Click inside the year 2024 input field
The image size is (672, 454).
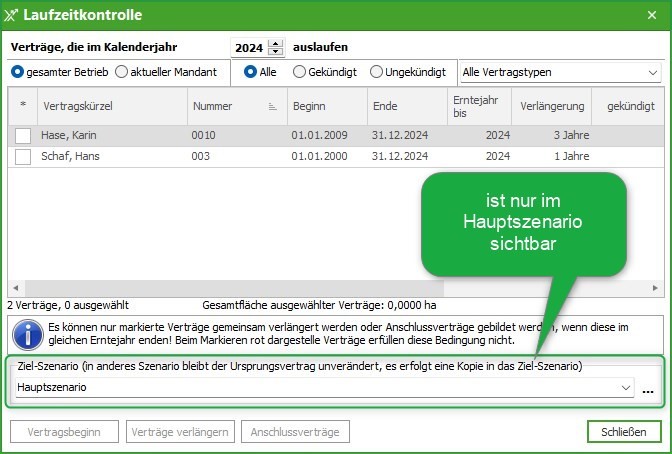click(249, 47)
